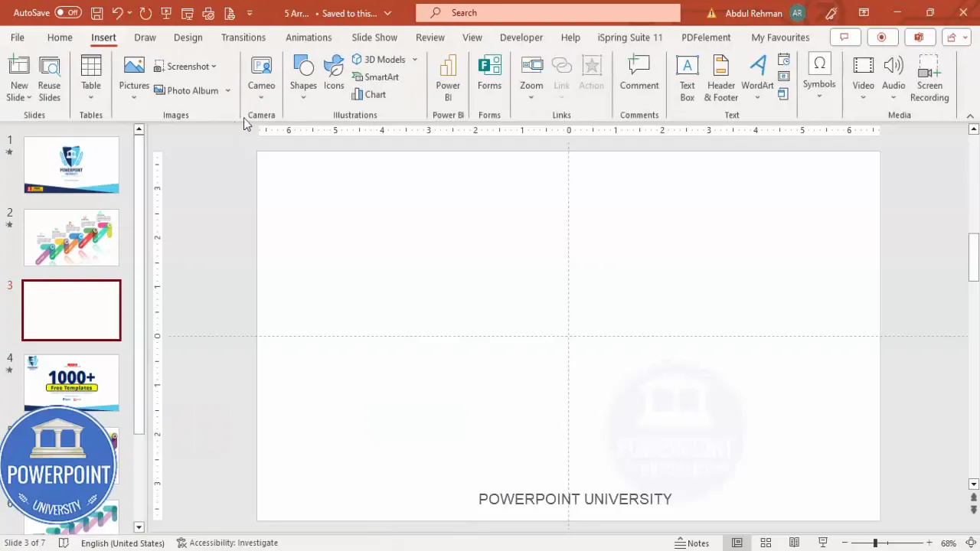Screen dimensions: 980x551
Task: Switch to the Animations tab
Action: tap(309, 37)
